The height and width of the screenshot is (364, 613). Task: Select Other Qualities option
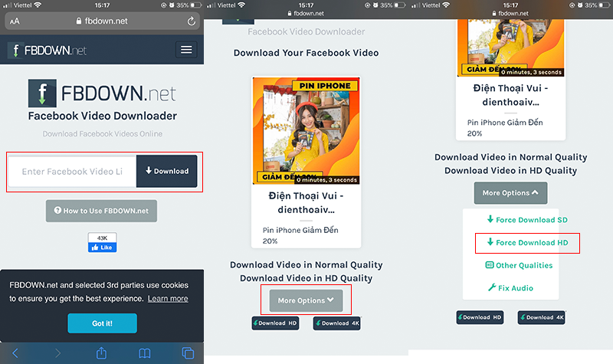click(x=519, y=265)
